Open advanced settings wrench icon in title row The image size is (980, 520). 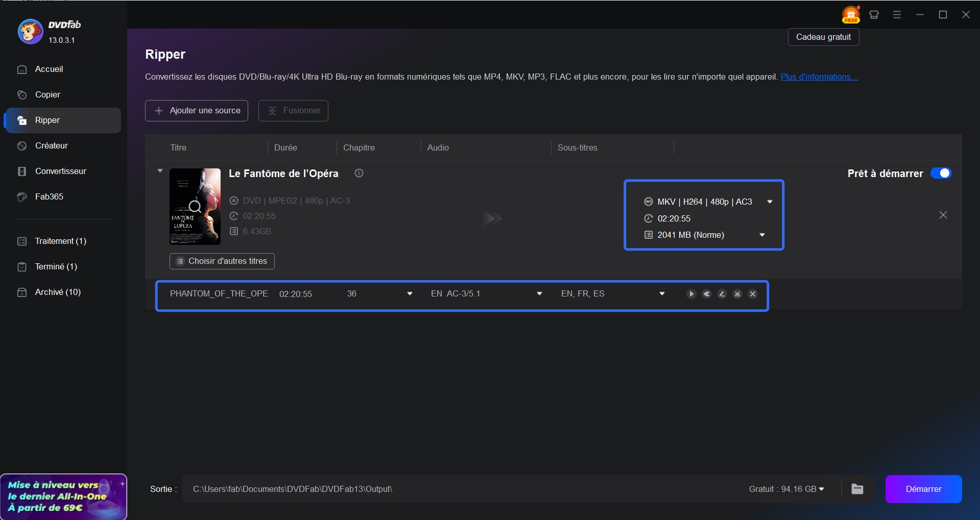coord(706,294)
